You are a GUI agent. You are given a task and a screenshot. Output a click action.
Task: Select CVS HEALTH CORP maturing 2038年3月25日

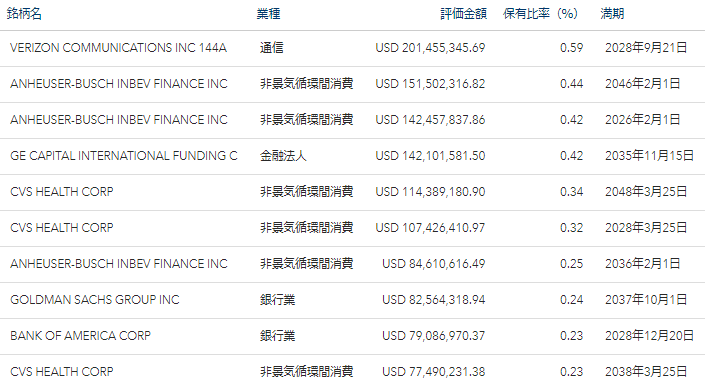click(x=352, y=371)
